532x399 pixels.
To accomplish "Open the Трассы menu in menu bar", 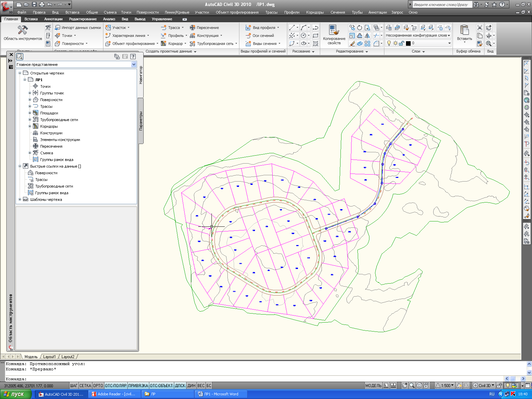I will [x=271, y=12].
